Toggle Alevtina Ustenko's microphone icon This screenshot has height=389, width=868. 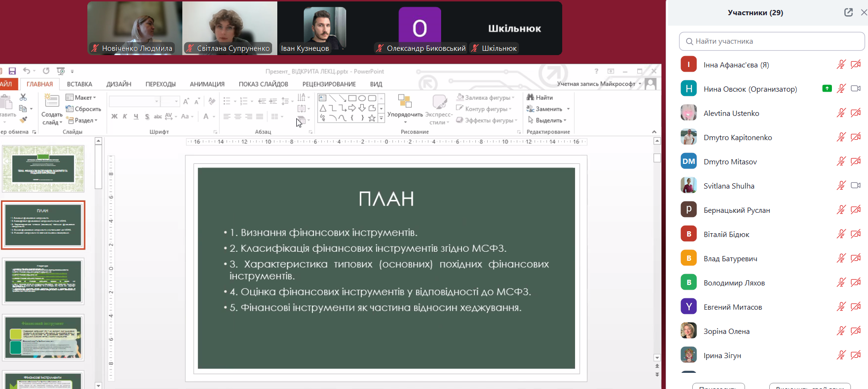point(841,113)
